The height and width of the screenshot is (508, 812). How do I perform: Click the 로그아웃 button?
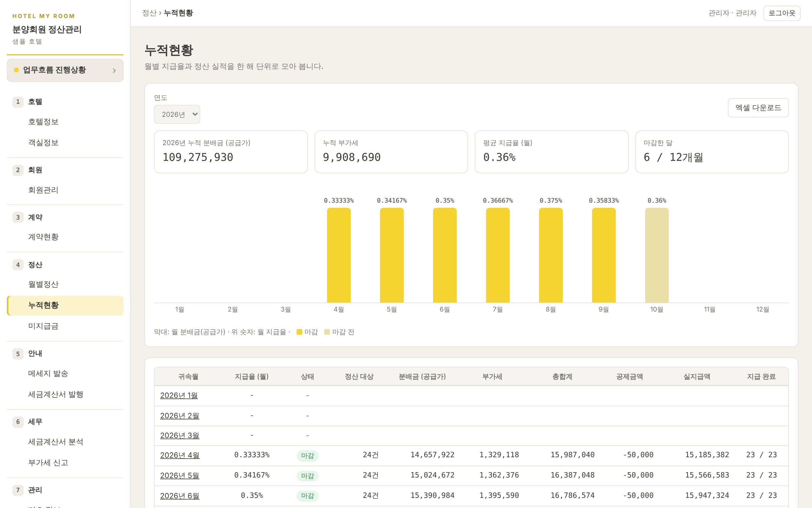point(782,13)
